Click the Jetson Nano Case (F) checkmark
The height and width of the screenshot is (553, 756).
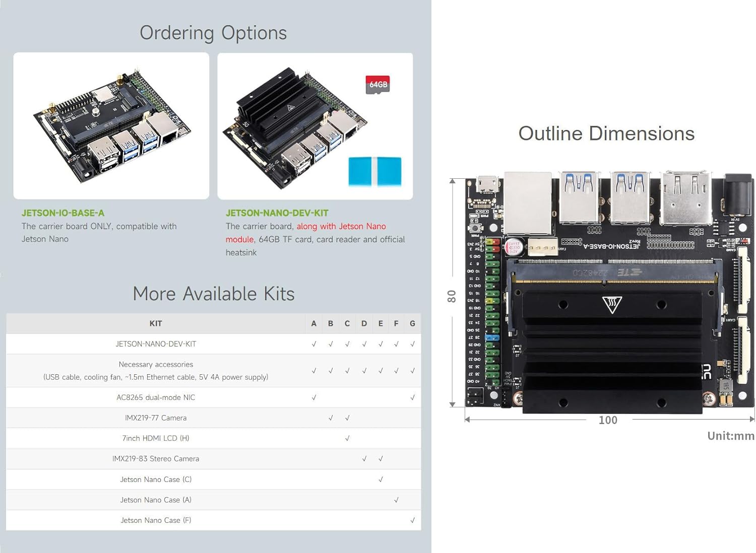pyautogui.click(x=412, y=520)
